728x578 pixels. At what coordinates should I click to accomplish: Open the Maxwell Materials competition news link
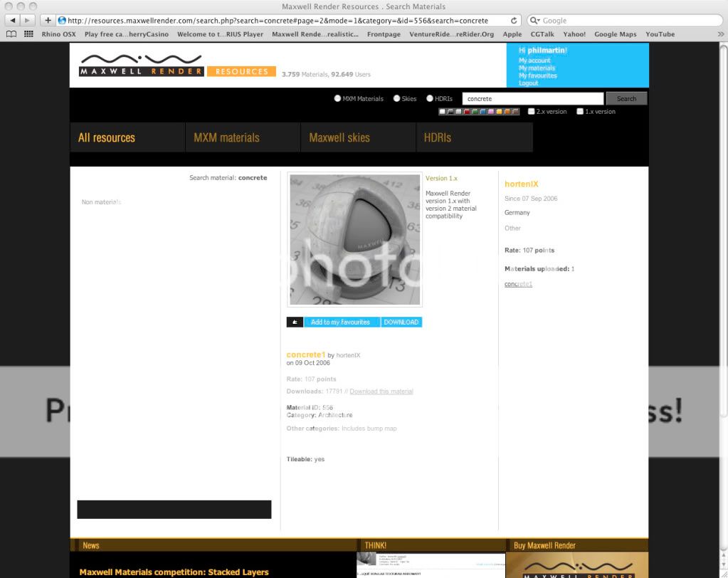(174, 572)
